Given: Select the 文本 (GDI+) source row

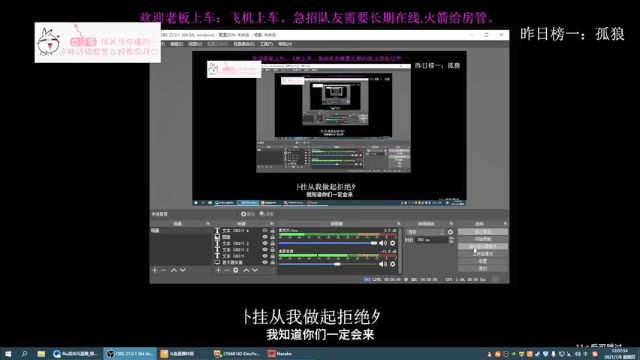Looking at the screenshot, I should [244, 256].
